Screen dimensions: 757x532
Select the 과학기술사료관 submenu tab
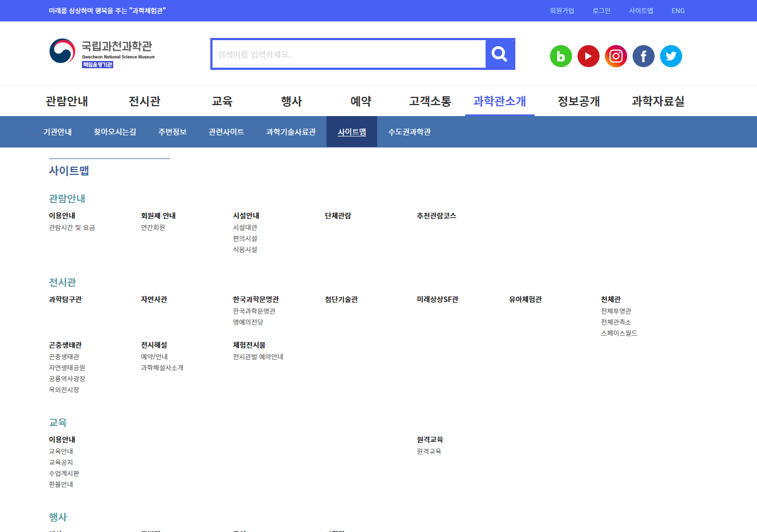click(291, 132)
